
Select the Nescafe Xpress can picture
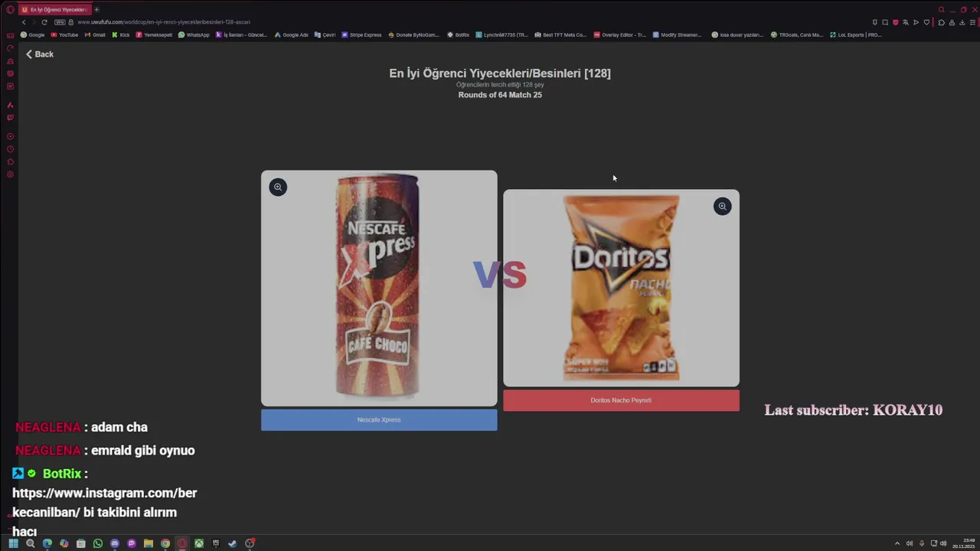(x=379, y=288)
